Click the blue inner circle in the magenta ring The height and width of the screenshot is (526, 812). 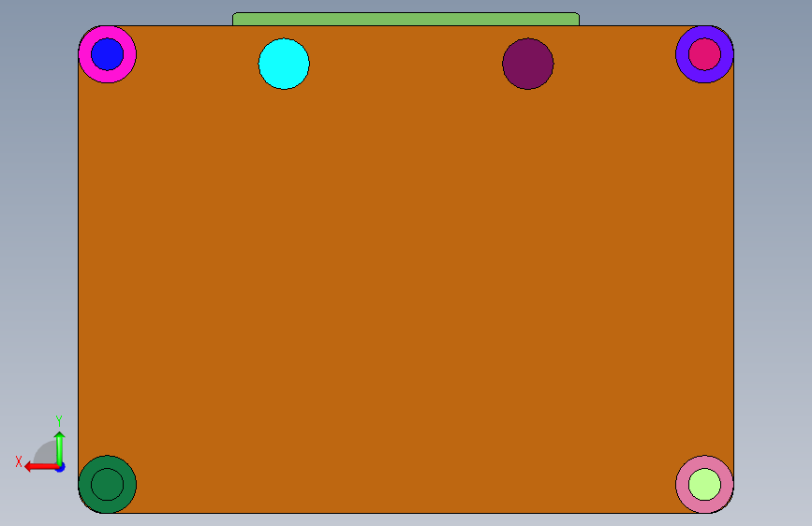[x=107, y=54]
